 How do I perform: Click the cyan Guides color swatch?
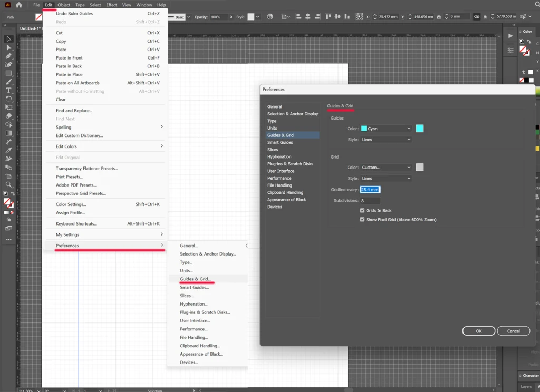[419, 129]
